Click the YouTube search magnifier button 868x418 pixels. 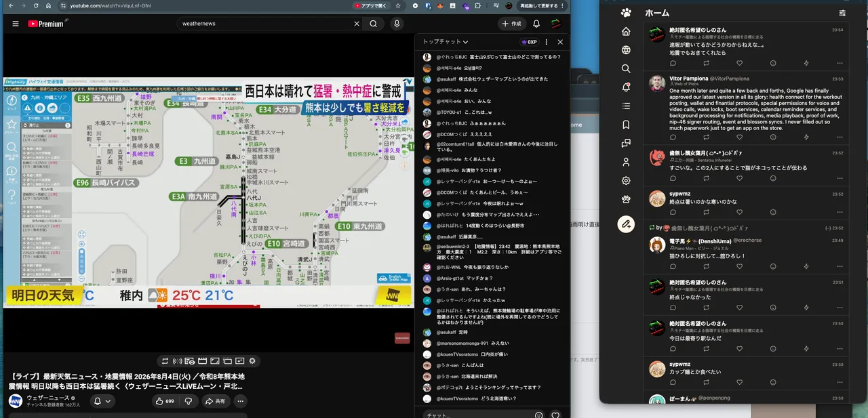click(x=373, y=24)
